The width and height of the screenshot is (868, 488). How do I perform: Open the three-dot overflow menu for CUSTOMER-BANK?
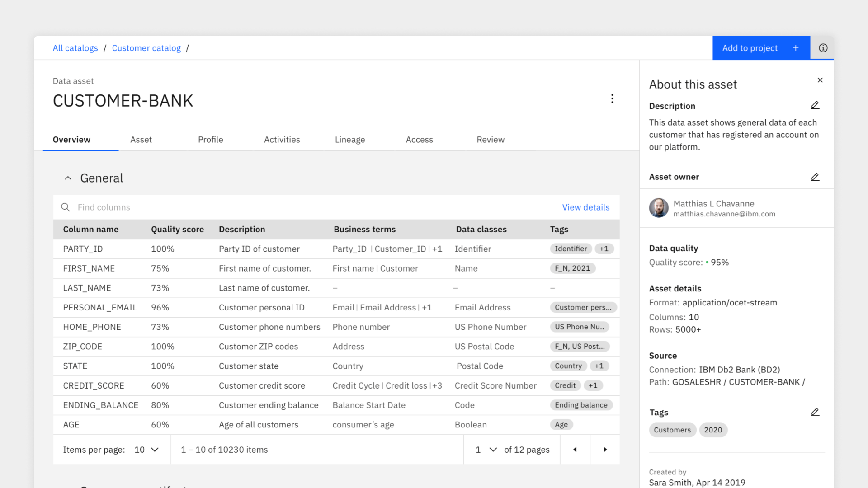coord(612,99)
